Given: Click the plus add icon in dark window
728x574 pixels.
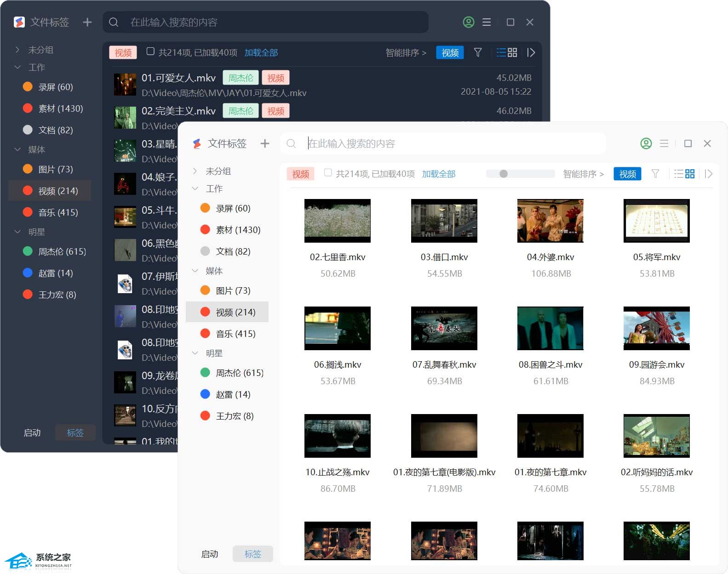Looking at the screenshot, I should (87, 22).
